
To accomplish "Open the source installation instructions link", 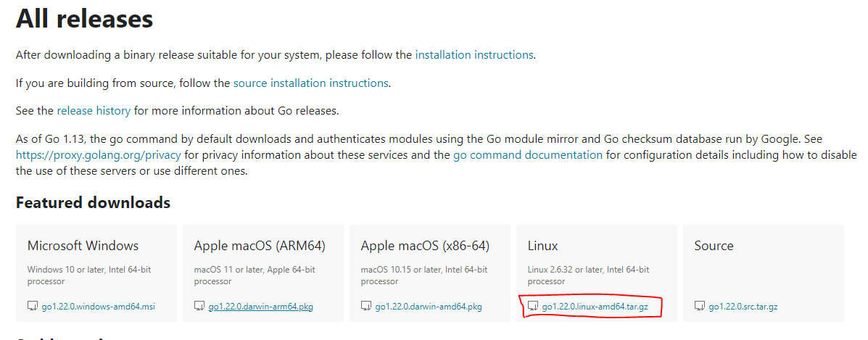I will (311, 83).
